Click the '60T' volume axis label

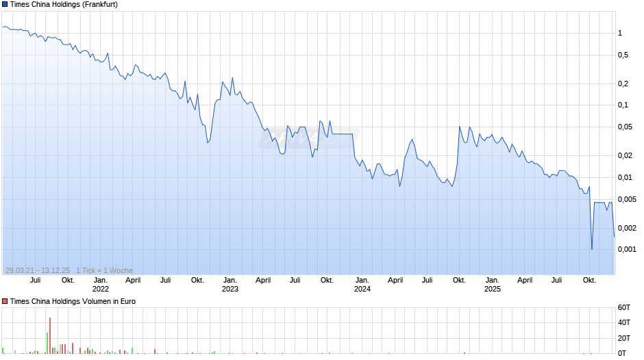624,307
